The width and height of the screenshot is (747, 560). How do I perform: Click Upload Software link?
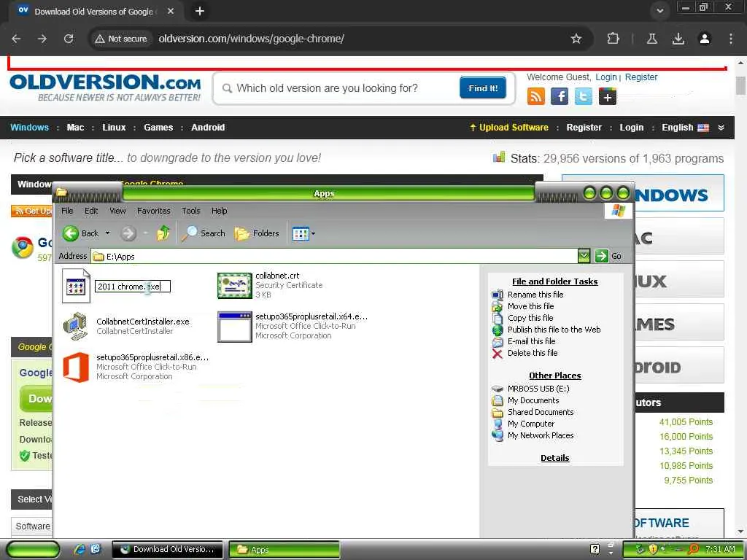[508, 128]
